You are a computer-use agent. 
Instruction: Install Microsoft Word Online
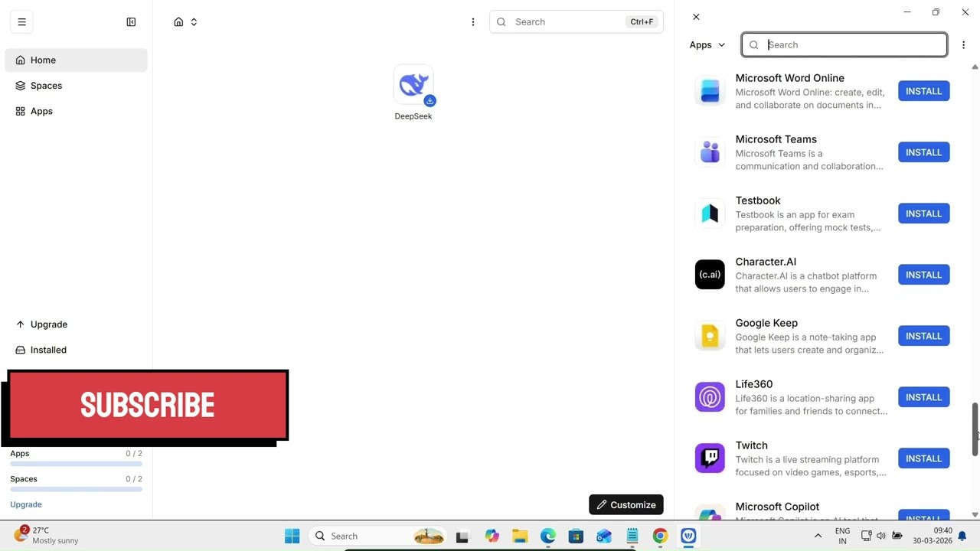pyautogui.click(x=924, y=91)
